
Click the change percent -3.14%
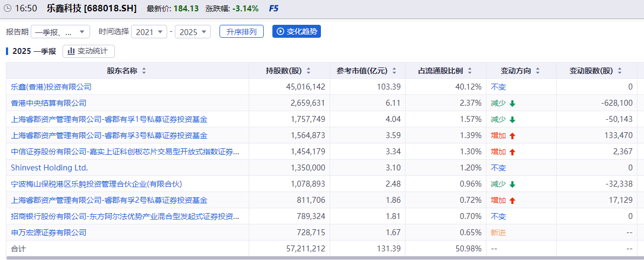(x=245, y=8)
